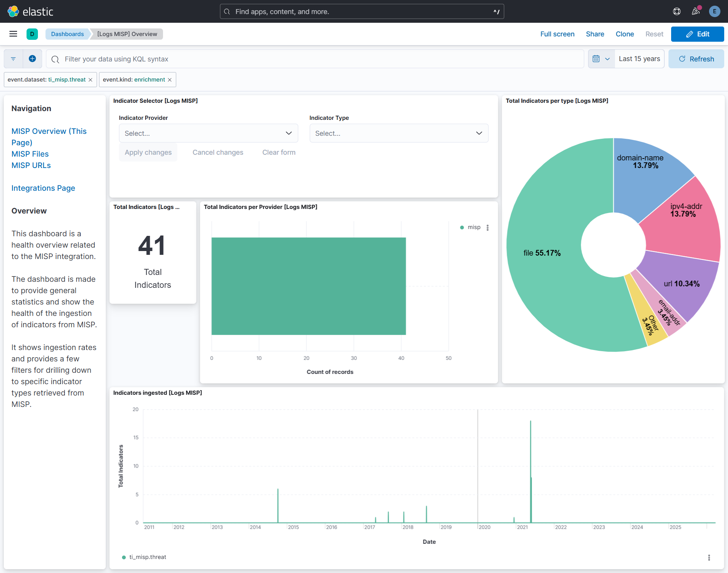This screenshot has width=728, height=573.
Task: Click the Refresh button
Action: tap(696, 58)
